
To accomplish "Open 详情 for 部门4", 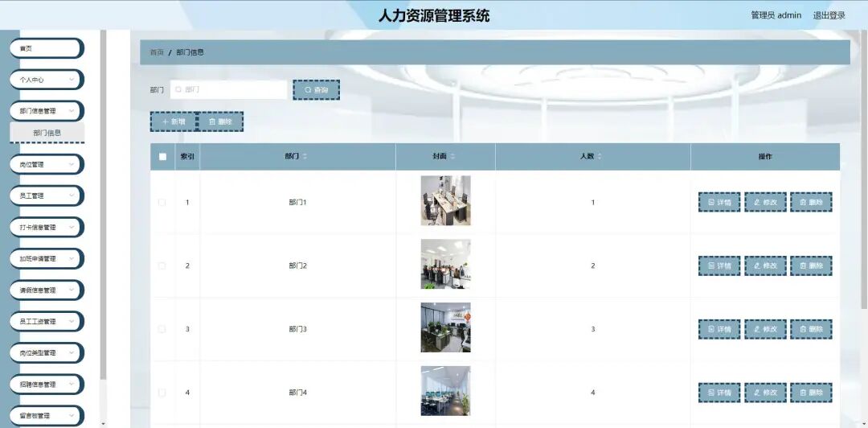I will (719, 393).
